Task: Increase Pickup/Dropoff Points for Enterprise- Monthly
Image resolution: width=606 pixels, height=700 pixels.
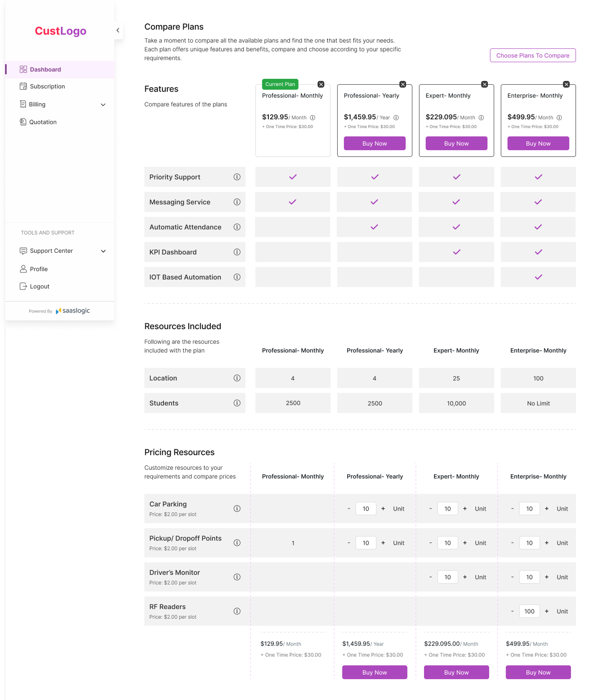Action: click(x=547, y=543)
